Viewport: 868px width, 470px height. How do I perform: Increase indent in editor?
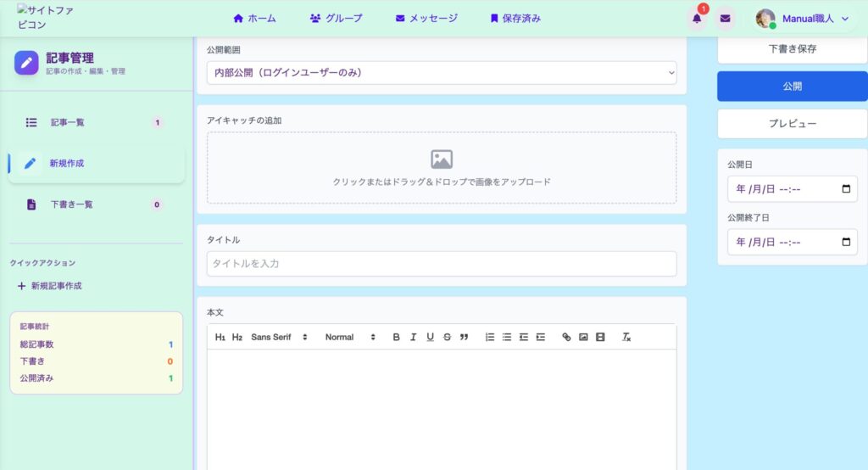point(541,337)
